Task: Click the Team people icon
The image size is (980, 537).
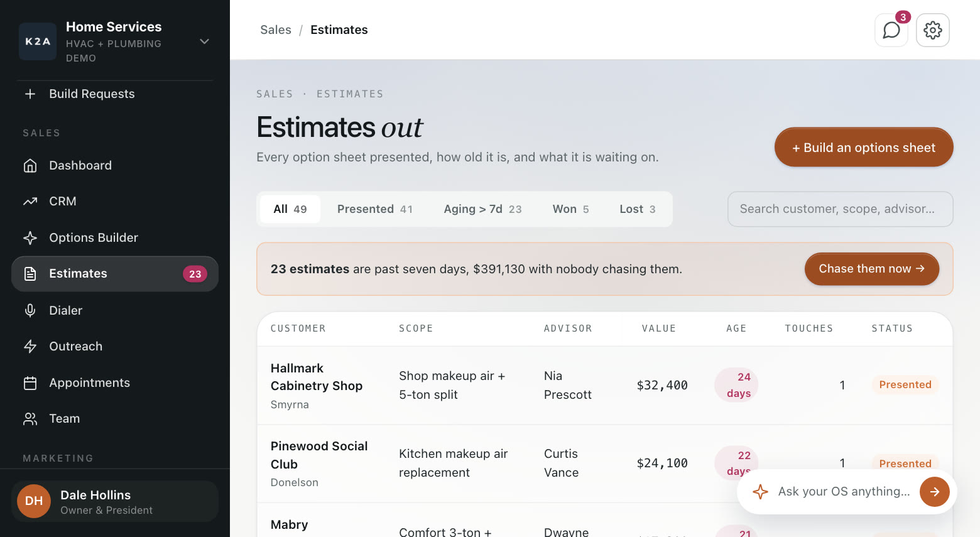Action: pos(30,419)
